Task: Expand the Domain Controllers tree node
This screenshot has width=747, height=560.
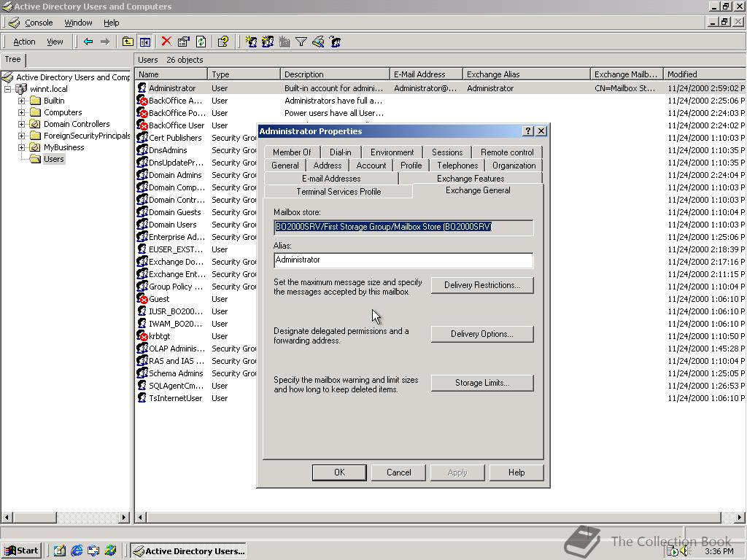Action: point(21,124)
